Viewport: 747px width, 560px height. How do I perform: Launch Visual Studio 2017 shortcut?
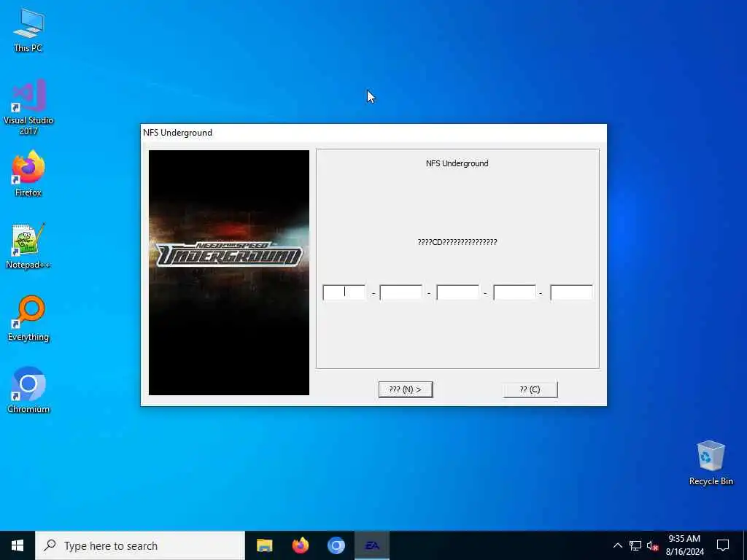[x=28, y=107]
